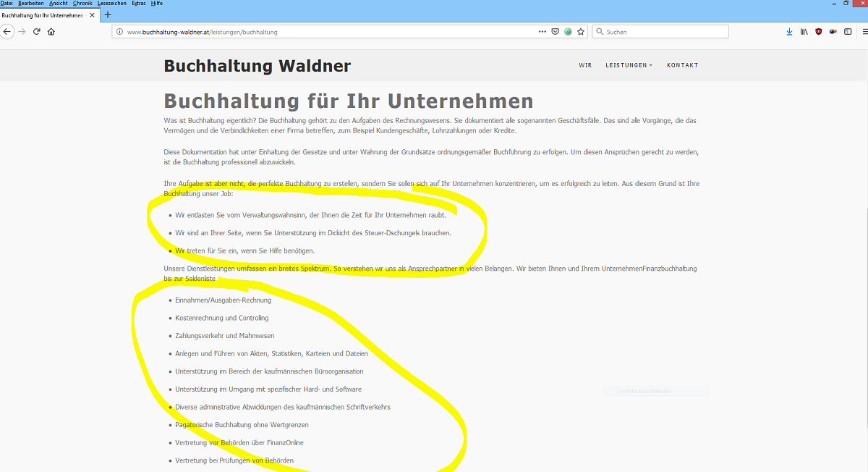Open the page actions three-dot menu
Image resolution: width=868 pixels, height=472 pixels.
[x=542, y=32]
